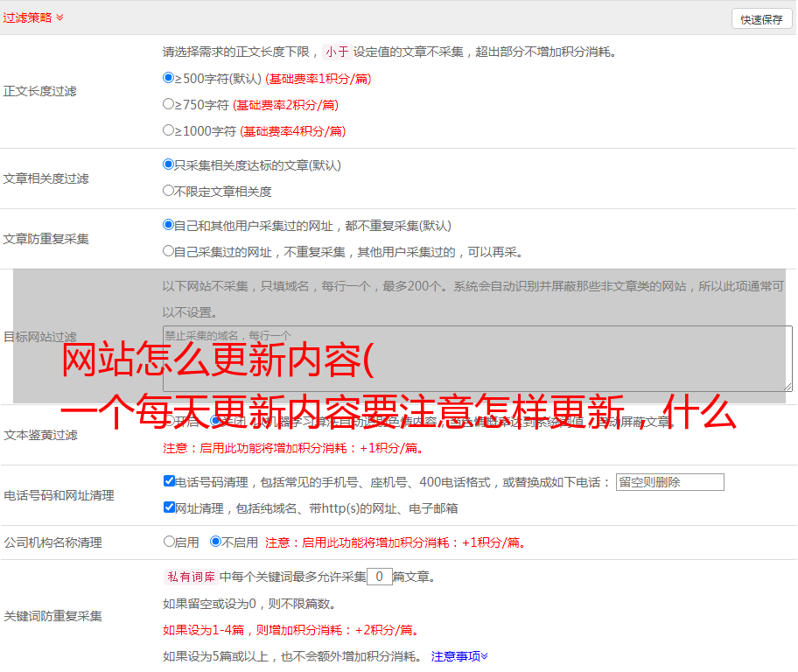
Task: Click the 文章防重复采集 label
Action: (45, 239)
